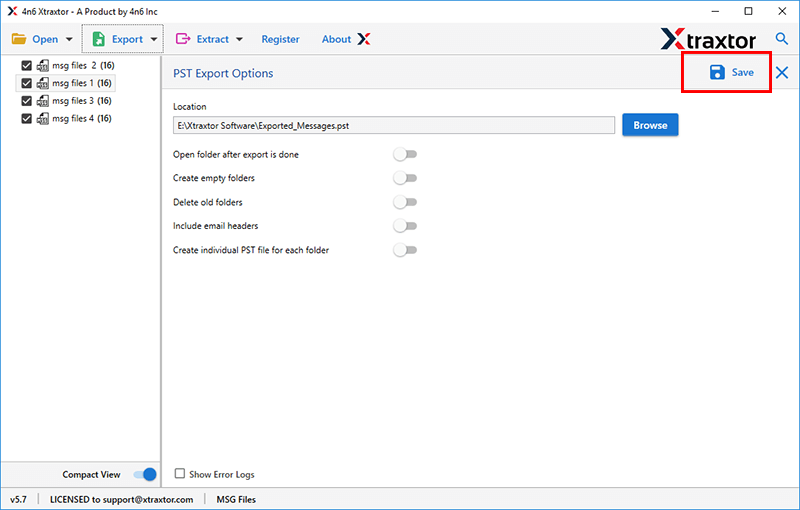Click the Open folder icon
This screenshot has width=800, height=510.
coord(19,39)
